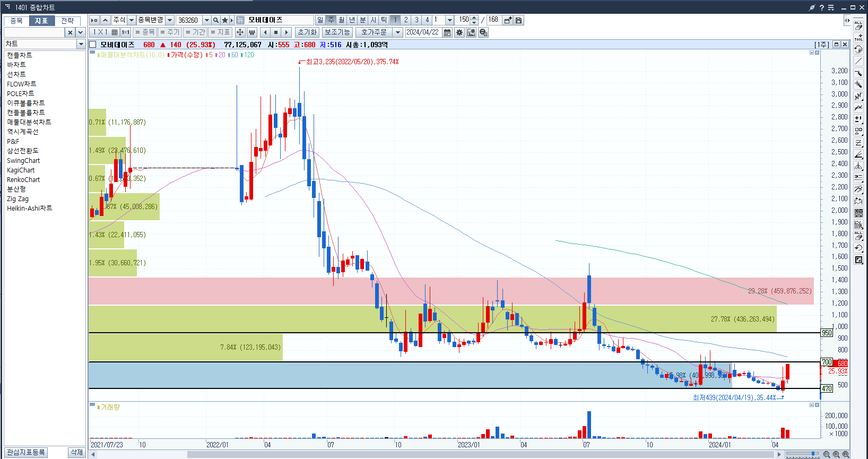Select the crosshair pen tool
Viewport: 868px width, 459px height.
coord(858,84)
